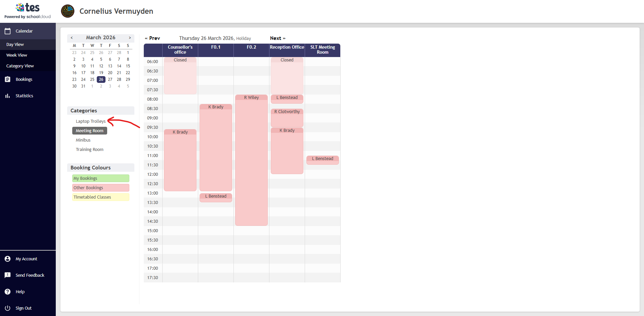Click the Sign Out power icon
Viewport: 644px width, 316px height.
[x=7, y=308]
